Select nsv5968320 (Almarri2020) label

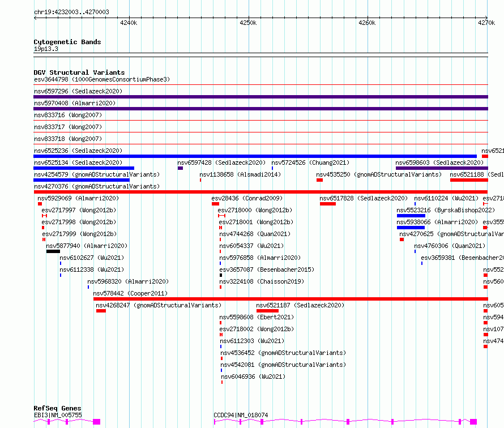tap(128, 281)
